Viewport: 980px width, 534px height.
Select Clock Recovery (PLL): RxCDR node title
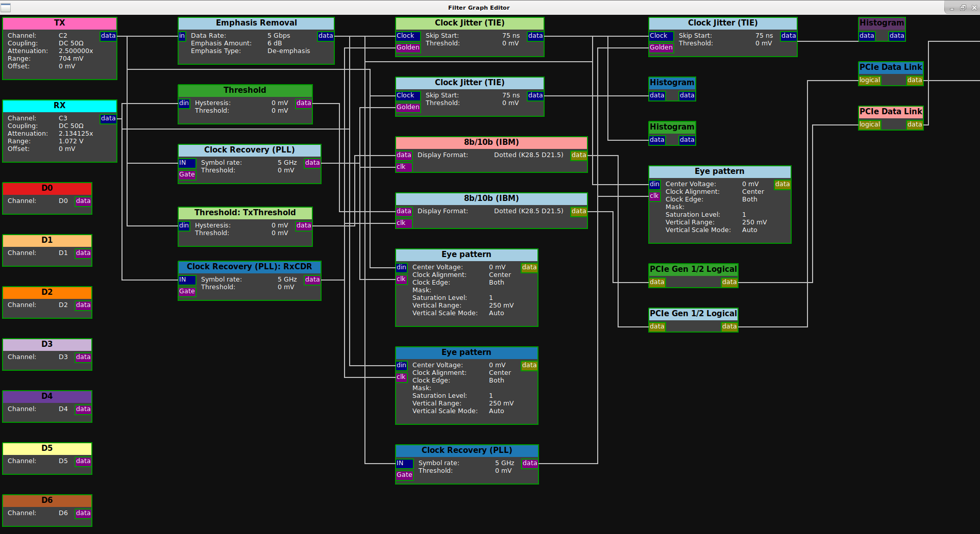click(250, 267)
